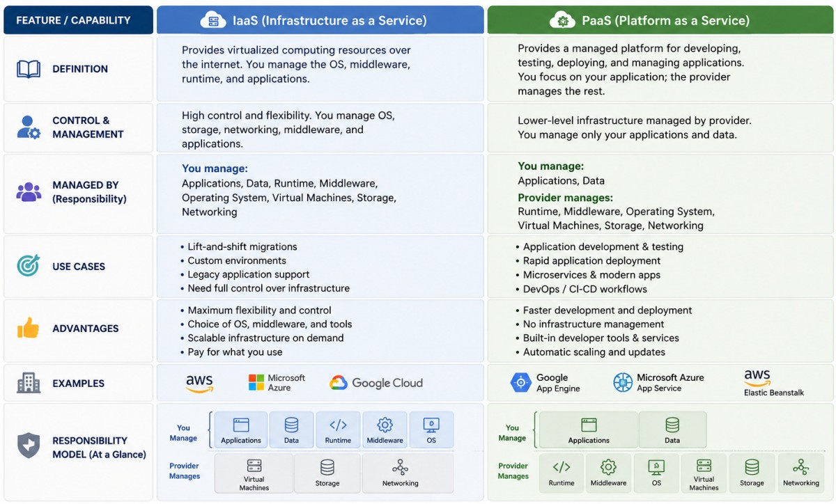Screen dimensions: 836x504
Task: Click the RESPONSIBILITY MODEL (At a Glance) label
Action: tap(99, 448)
